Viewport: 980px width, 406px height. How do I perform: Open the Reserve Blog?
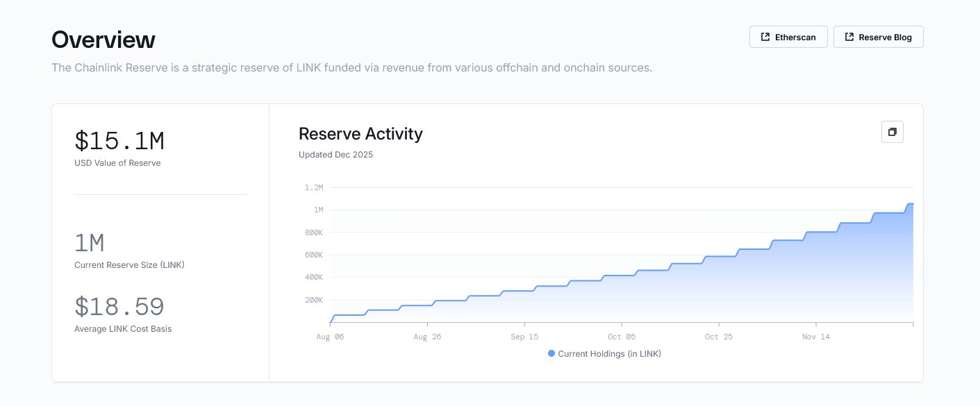879,37
